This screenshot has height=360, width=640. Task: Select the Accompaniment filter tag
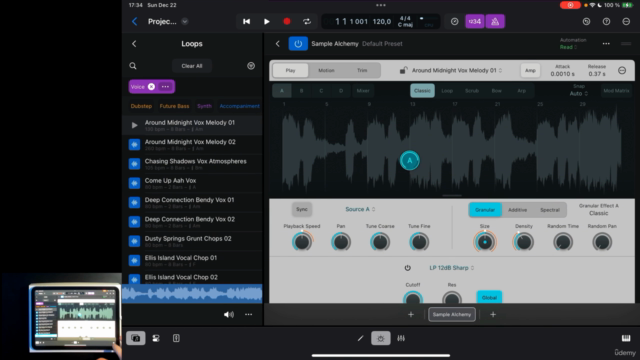click(x=240, y=106)
